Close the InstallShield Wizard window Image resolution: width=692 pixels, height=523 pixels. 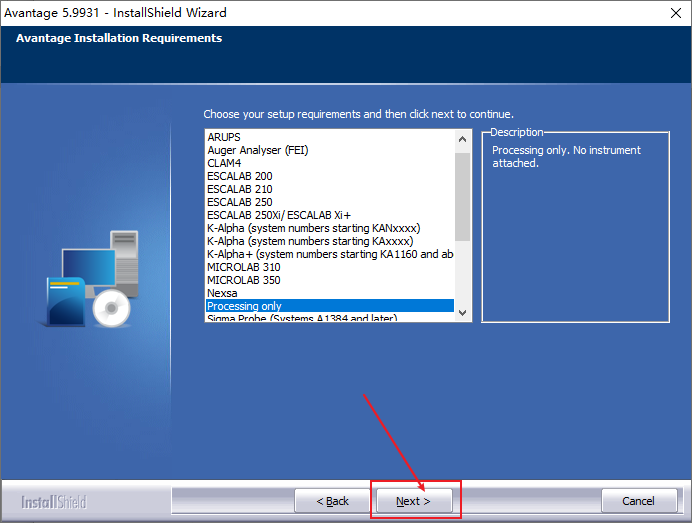point(675,13)
